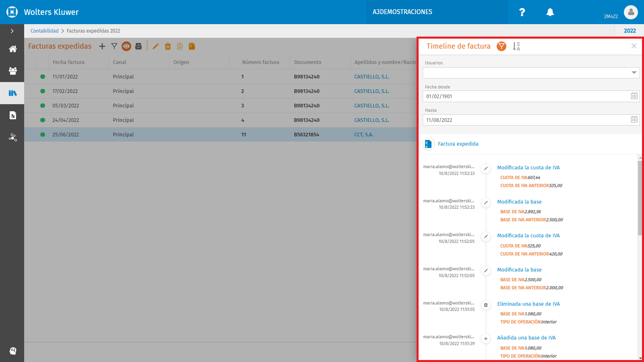Open notifications bell
The image size is (644, 362).
(x=550, y=12)
